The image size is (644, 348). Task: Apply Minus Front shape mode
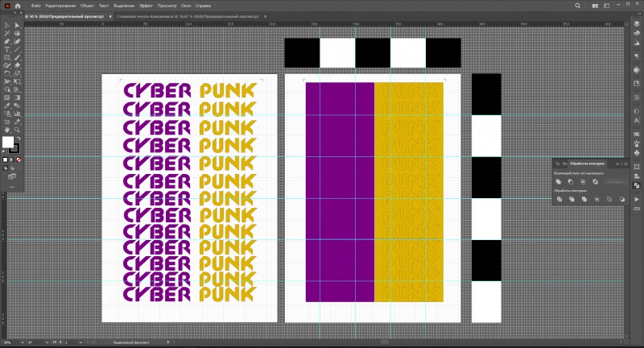point(571,181)
